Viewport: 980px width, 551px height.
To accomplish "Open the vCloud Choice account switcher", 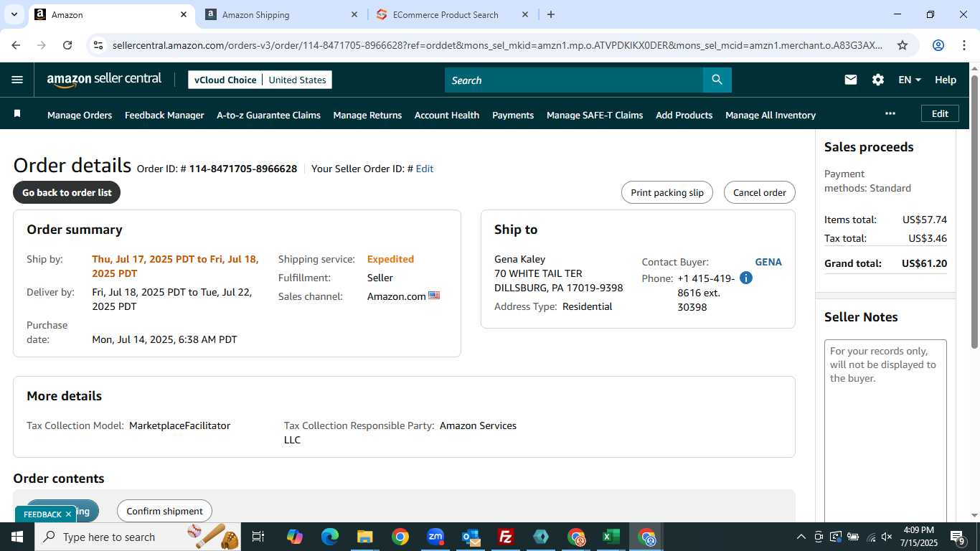I will click(260, 80).
